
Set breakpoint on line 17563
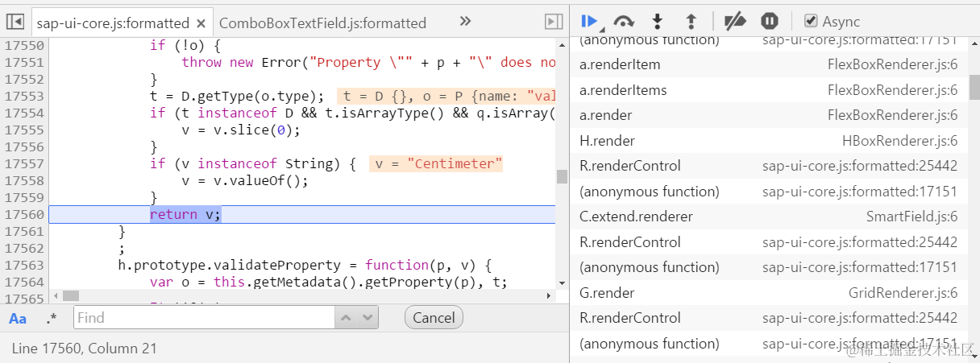pyautogui.click(x=23, y=265)
